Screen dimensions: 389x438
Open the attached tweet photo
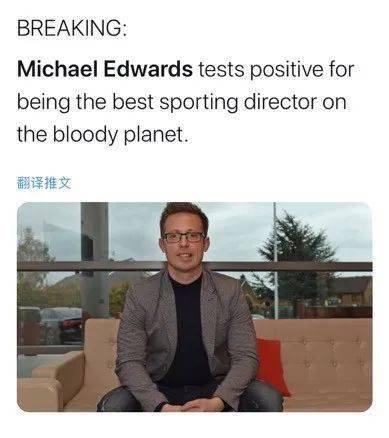(x=194, y=307)
